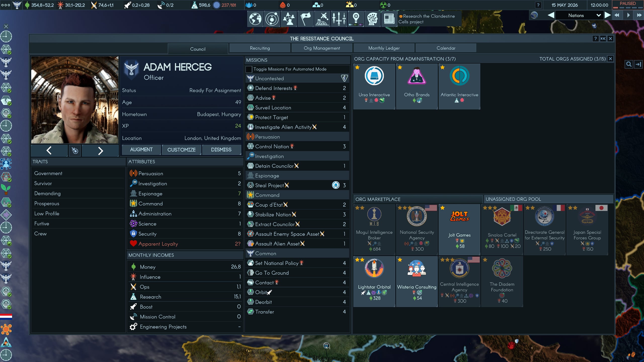Click the search magnifier icon at right
Image resolution: width=644 pixels, height=362 pixels.
click(x=629, y=64)
